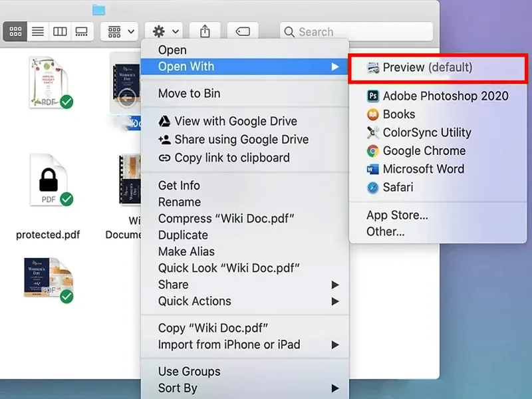Open with Google Chrome
The width and height of the screenshot is (532, 399).
tap(438, 151)
